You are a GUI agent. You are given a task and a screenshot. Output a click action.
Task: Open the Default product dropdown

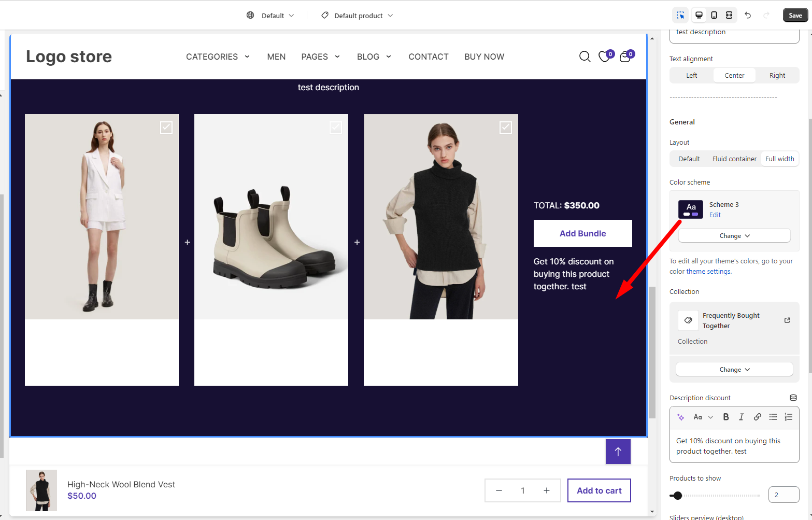pos(363,16)
